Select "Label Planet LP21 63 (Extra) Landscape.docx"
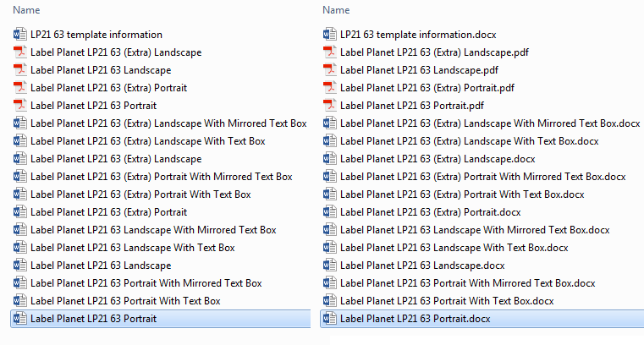 (x=438, y=159)
